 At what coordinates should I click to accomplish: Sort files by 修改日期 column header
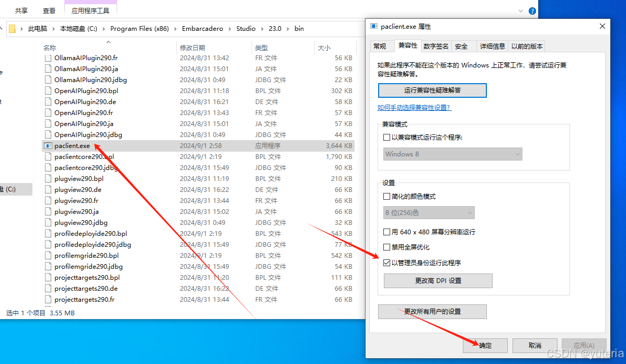click(x=192, y=48)
